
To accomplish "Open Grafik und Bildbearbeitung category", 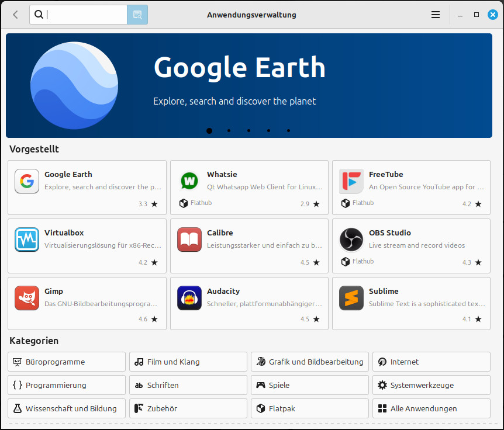I will click(309, 362).
